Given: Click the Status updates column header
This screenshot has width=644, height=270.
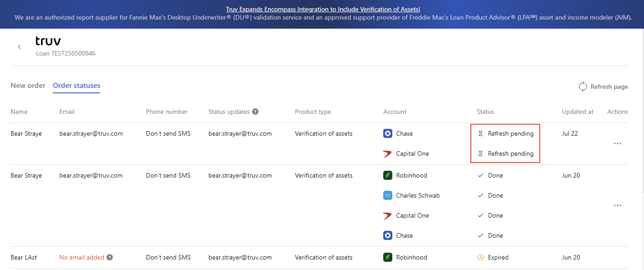Looking at the screenshot, I should click(229, 112).
